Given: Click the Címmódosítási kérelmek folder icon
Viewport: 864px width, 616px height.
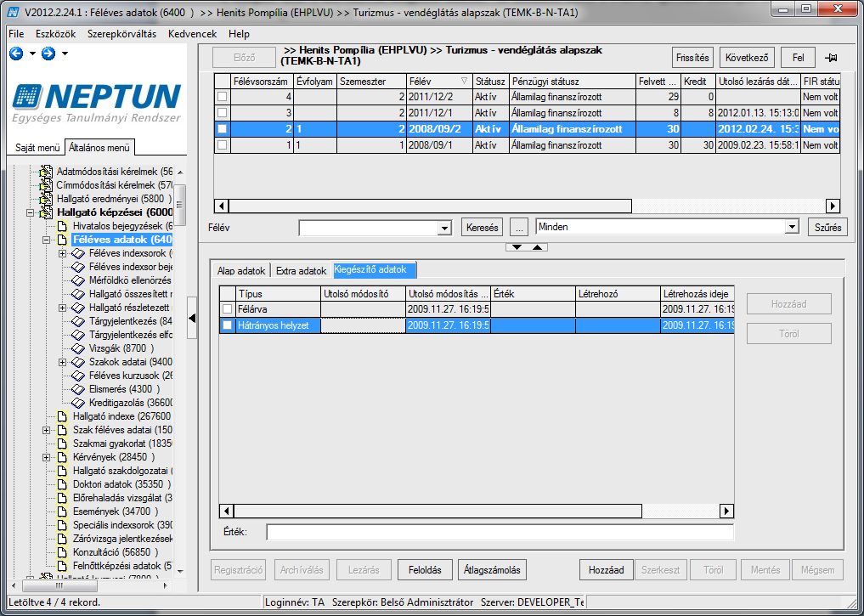Looking at the screenshot, I should 46,185.
